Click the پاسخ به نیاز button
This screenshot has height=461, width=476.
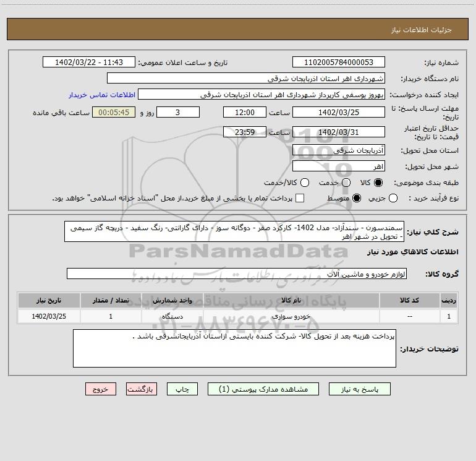click(359, 389)
